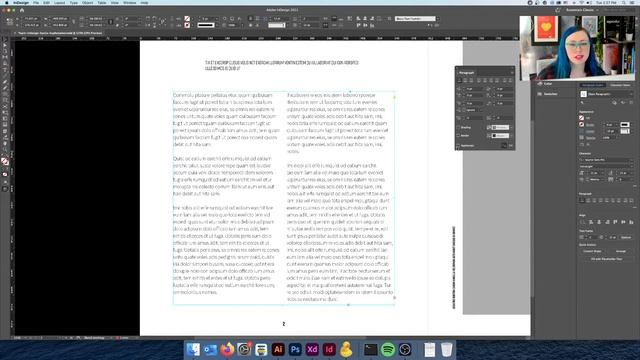The width and height of the screenshot is (640, 360).
Task: Open font family dropdown in Character section
Action: click(607, 160)
